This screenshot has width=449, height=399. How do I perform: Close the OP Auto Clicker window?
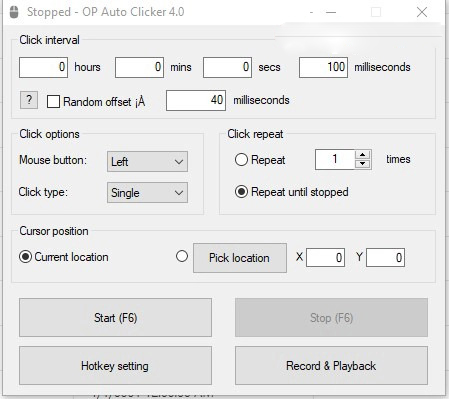pyautogui.click(x=422, y=12)
